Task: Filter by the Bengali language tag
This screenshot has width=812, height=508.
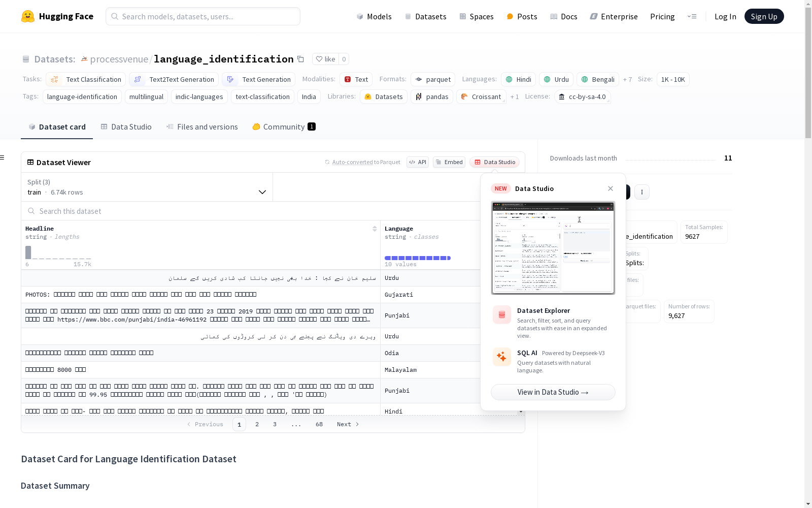Action: click(598, 79)
